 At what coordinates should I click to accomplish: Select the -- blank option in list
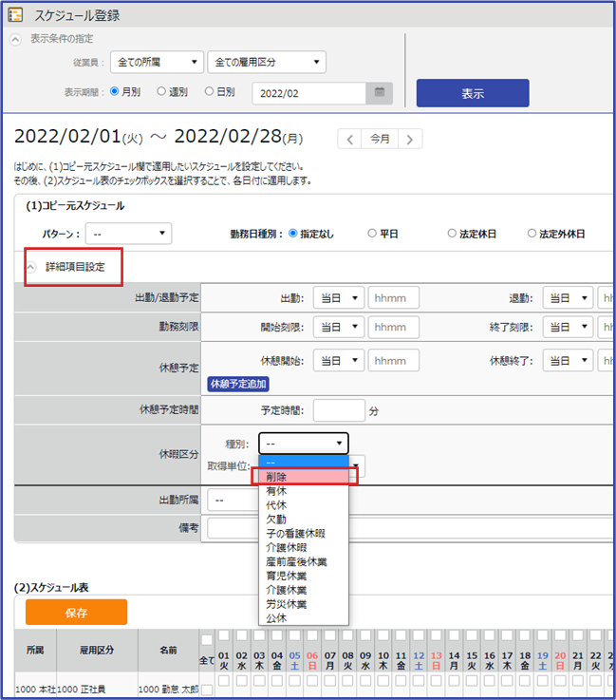[x=304, y=462]
